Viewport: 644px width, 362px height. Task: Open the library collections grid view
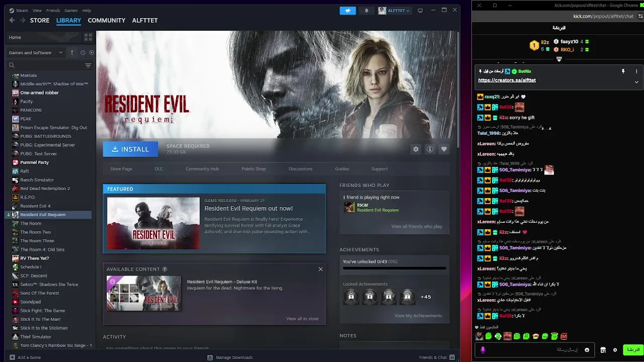(x=88, y=37)
